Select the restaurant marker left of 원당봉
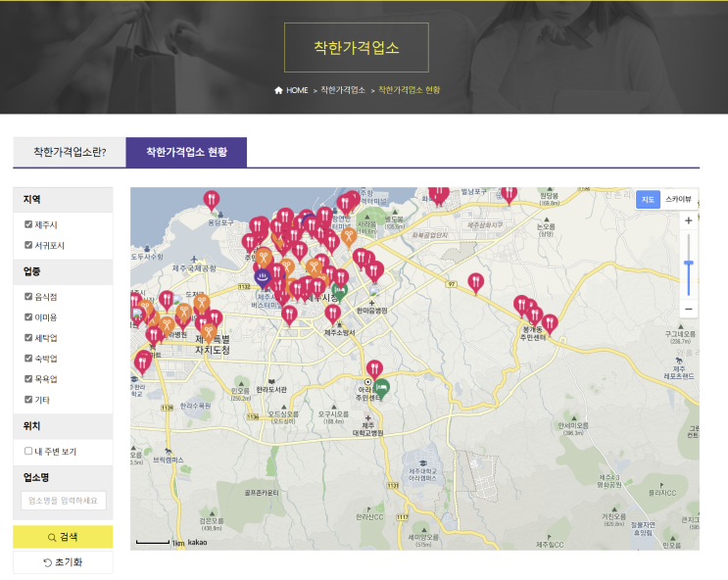This screenshot has width=728, height=580. (509, 195)
